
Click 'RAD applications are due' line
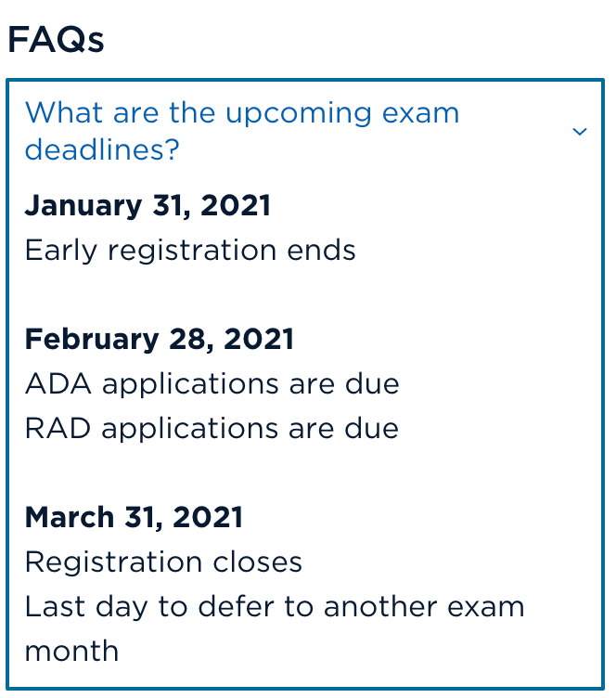212,428
